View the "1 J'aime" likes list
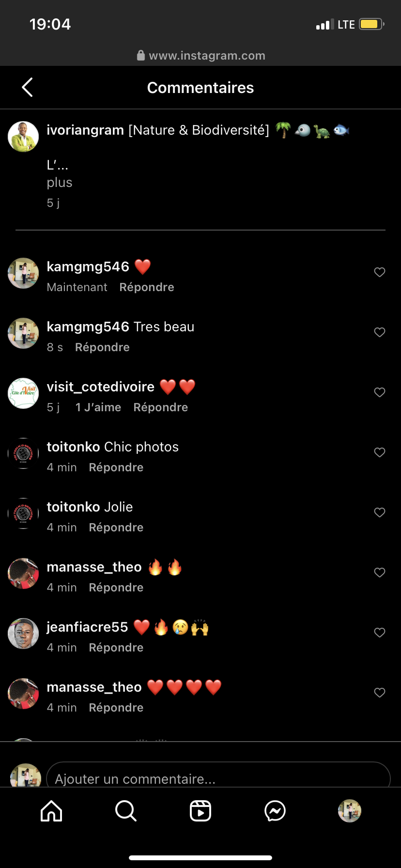Screen dimensions: 401x868 [x=98, y=407]
